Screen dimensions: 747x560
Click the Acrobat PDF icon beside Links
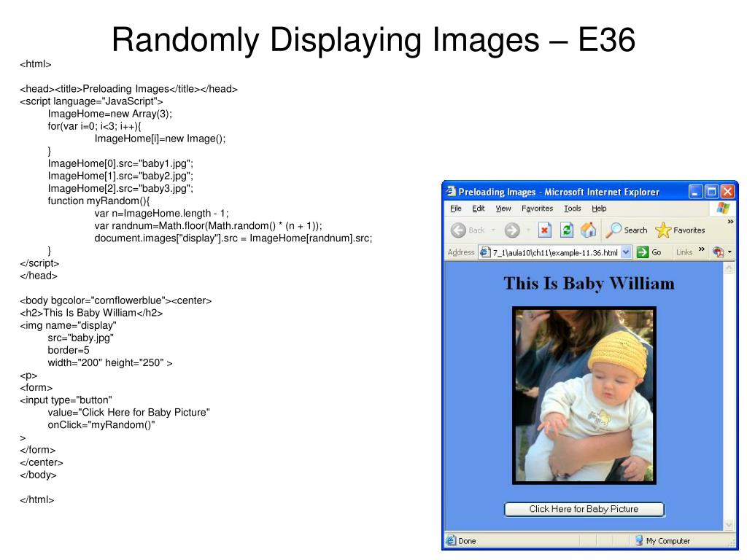pos(718,252)
